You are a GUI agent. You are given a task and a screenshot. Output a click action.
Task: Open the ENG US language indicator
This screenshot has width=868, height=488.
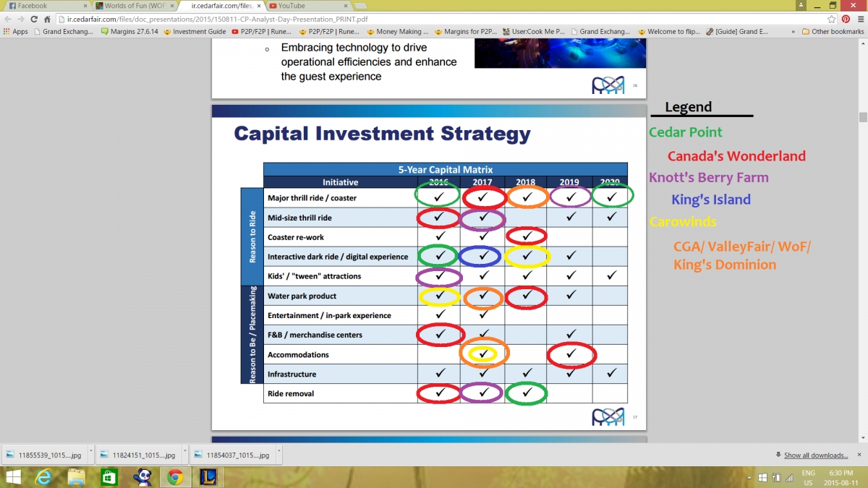pos(809,477)
